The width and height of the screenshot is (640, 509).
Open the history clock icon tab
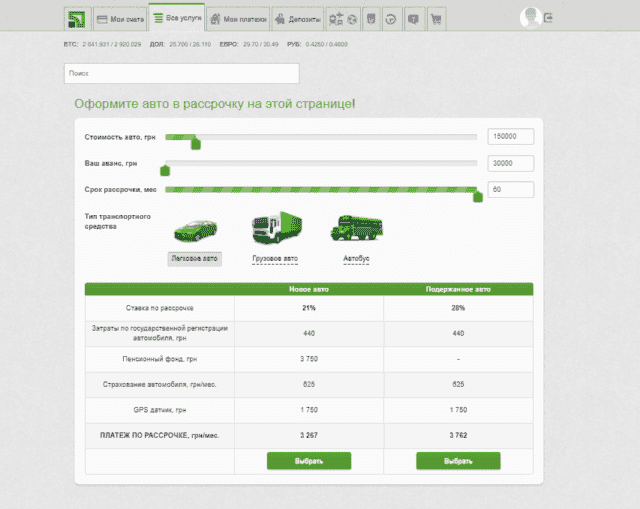[x=391, y=19]
